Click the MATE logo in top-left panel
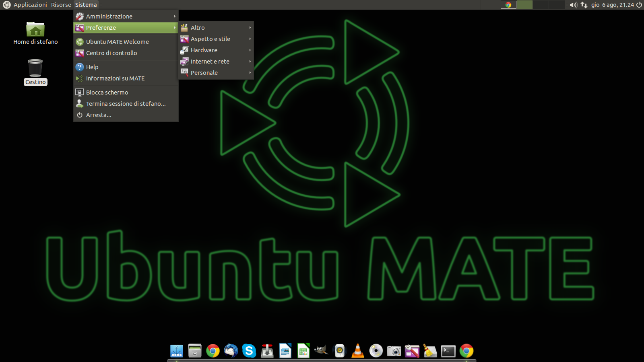This screenshot has height=362, width=644. click(6, 5)
